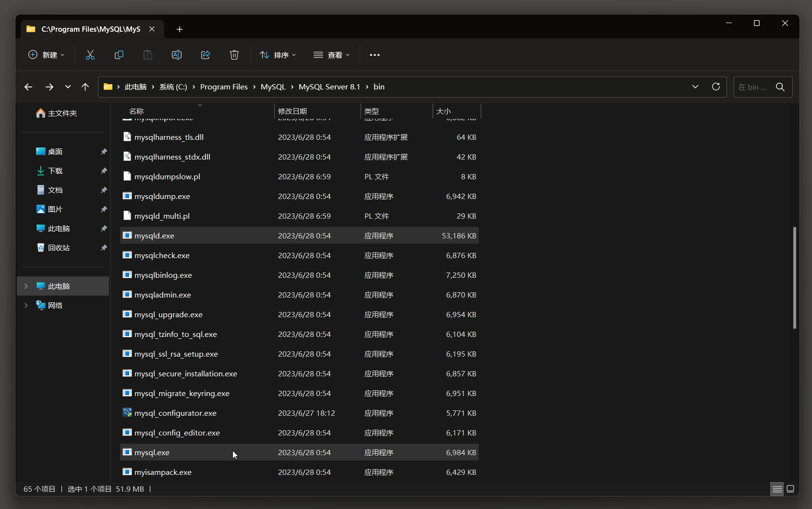Click the Copy icon in the toolbar

[x=119, y=55]
